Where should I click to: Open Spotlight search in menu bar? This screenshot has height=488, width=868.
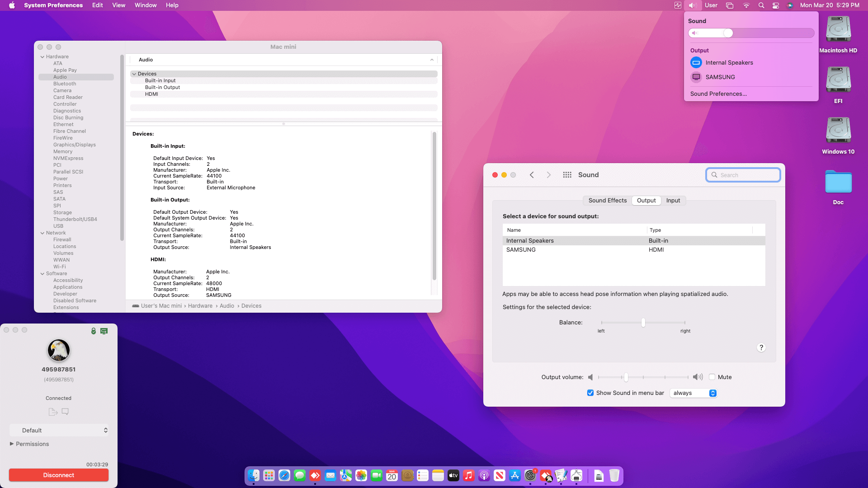point(761,5)
